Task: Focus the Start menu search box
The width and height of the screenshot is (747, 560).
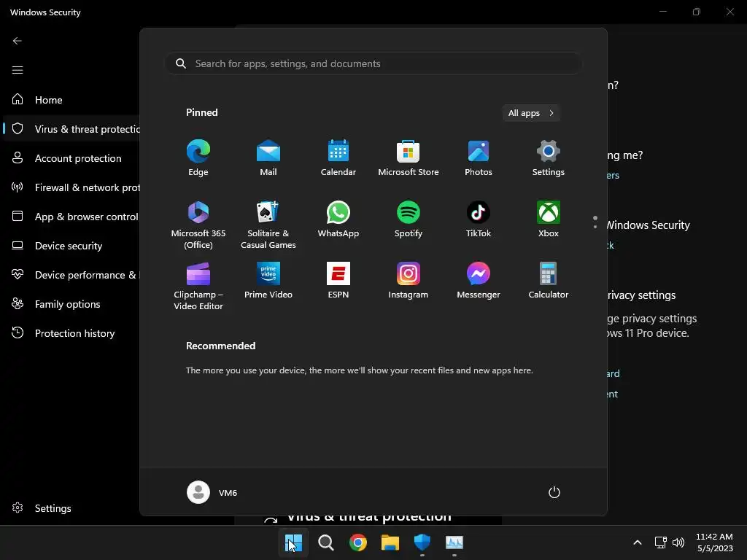Action: coord(373,63)
